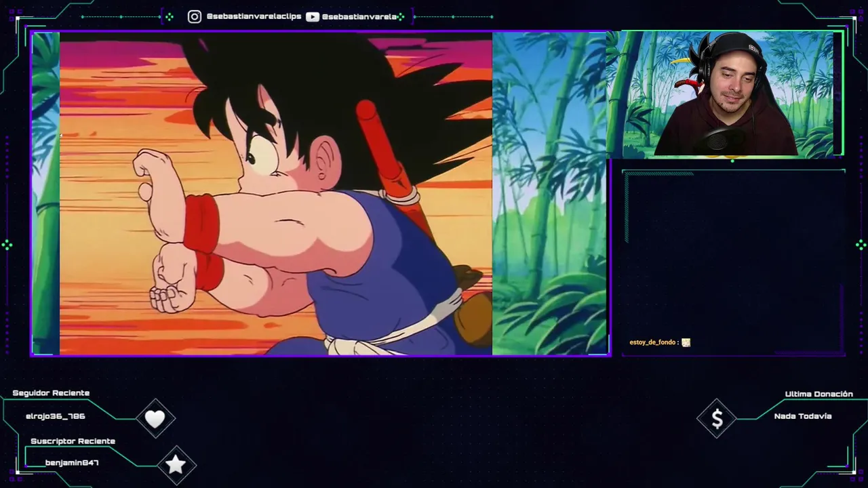Select the @sebastianvarelaclips Instagram handle
This screenshot has width=868, height=488.
[x=254, y=17]
